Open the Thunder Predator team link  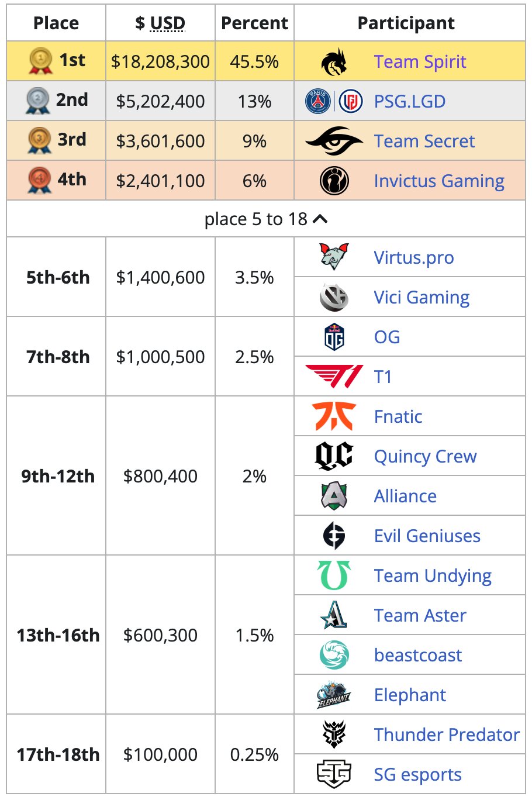pos(447,735)
